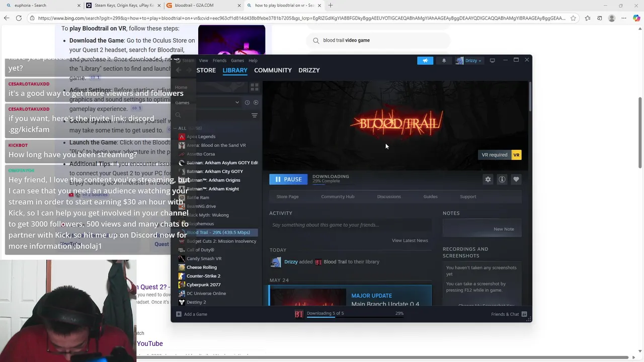The width and height of the screenshot is (644, 362).
Task: Open Blood Trail Store Page link
Action: (287, 197)
